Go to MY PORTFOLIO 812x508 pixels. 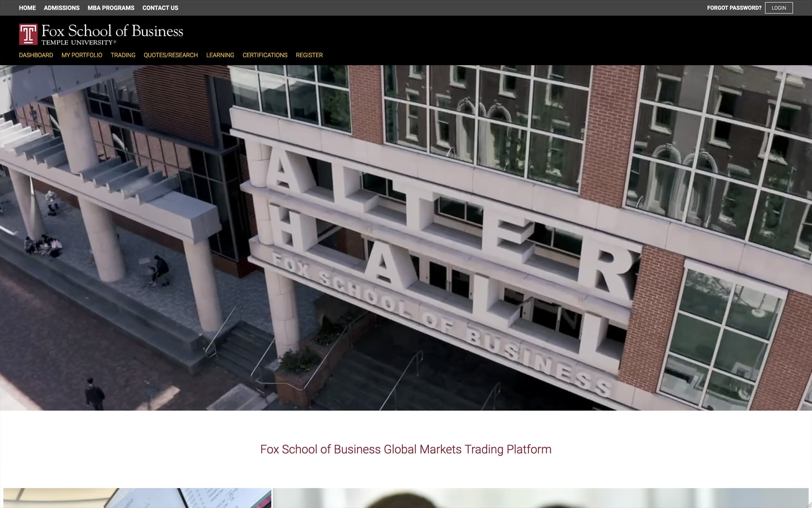point(82,55)
